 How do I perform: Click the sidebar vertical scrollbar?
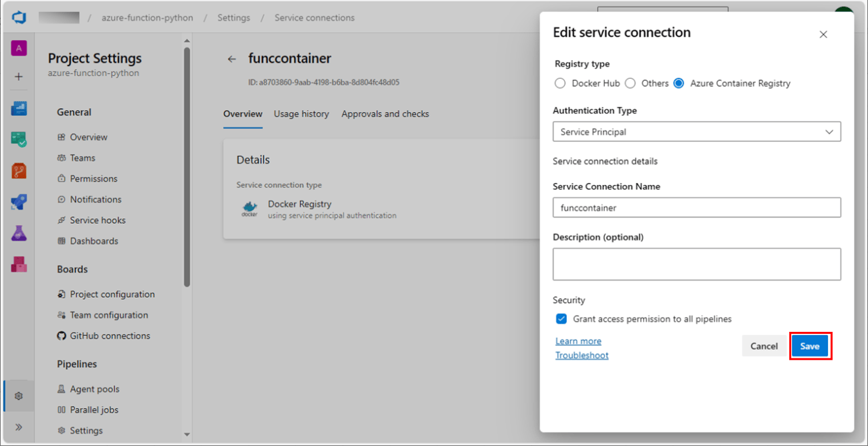point(187,167)
